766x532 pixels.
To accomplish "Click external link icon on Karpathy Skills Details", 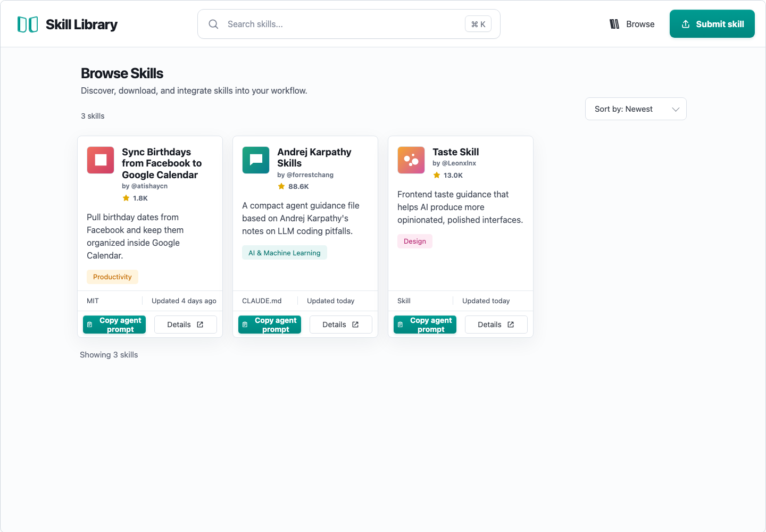I will pos(355,325).
